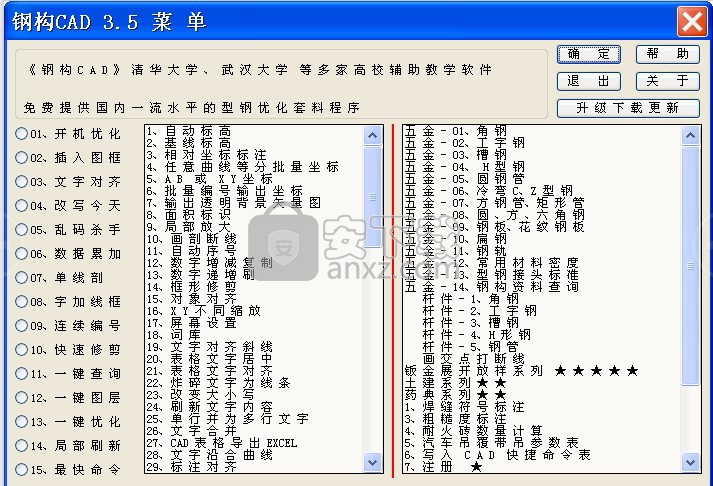713x486 pixels.
Task: Select 1、焊缝符号标注 entry
Action: [464, 407]
